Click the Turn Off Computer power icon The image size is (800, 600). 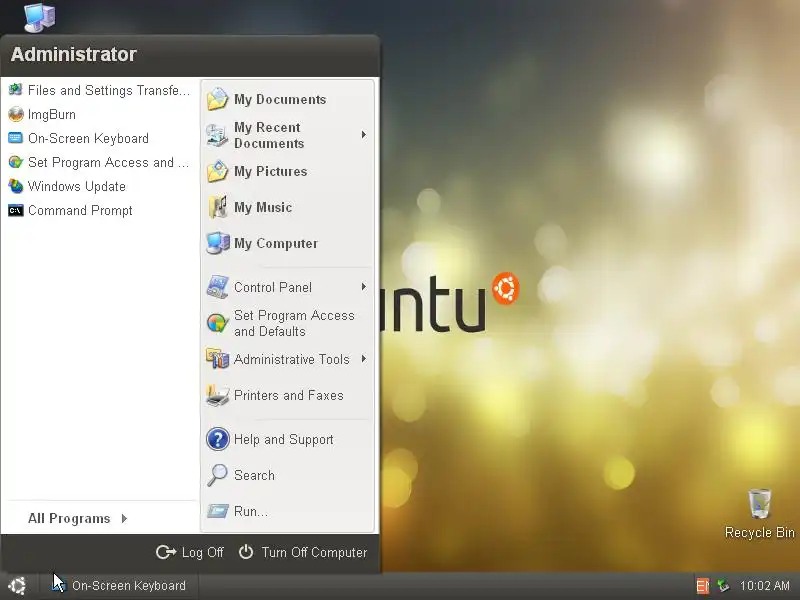click(246, 552)
